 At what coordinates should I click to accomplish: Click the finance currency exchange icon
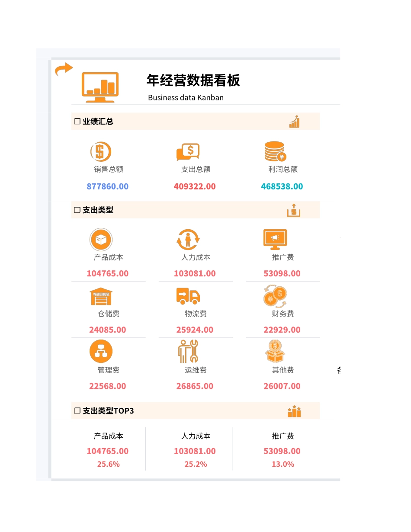(x=275, y=296)
